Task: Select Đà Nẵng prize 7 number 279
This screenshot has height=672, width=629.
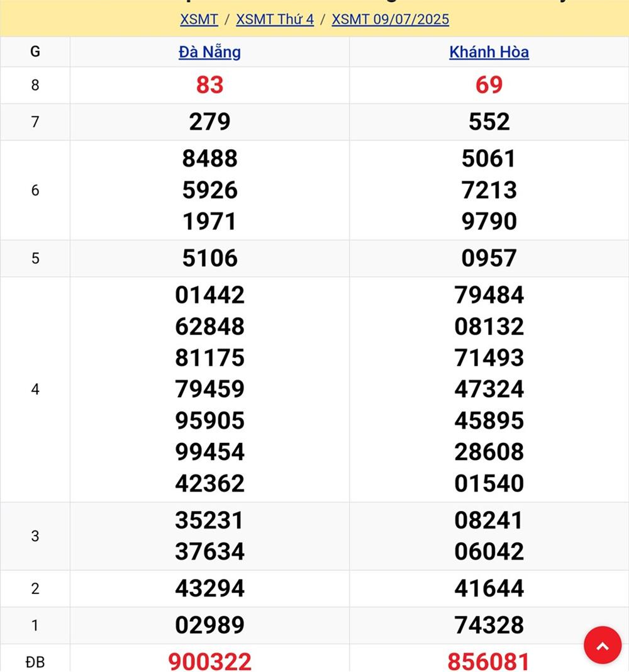Action: (209, 121)
